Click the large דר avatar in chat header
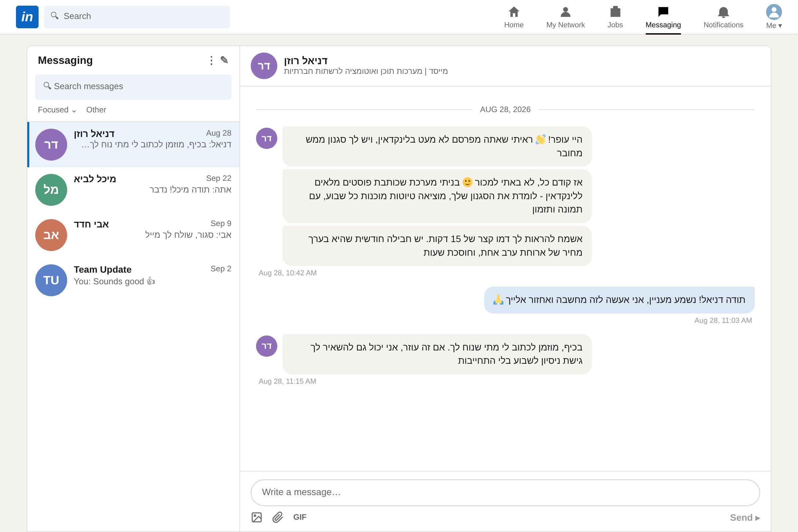 pos(264,66)
